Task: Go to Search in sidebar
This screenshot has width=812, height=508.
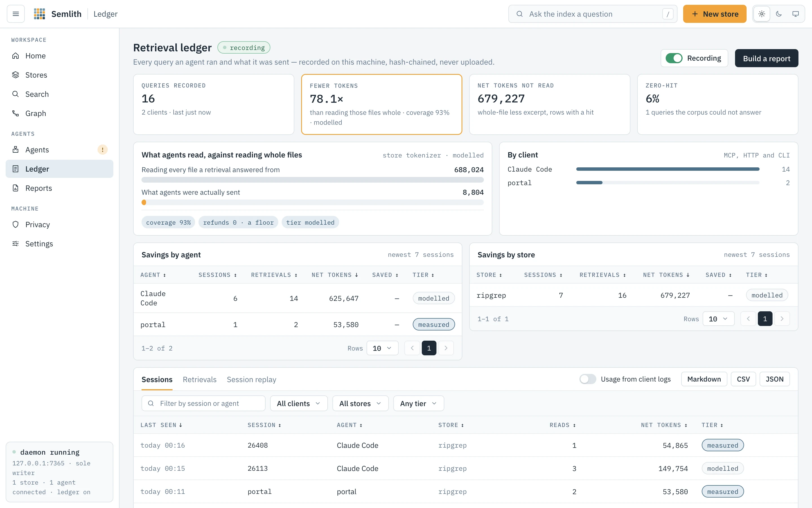Action: (x=59, y=94)
